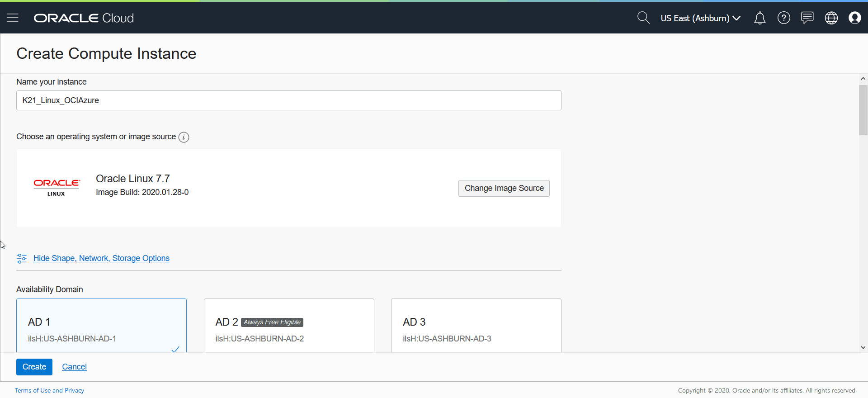
Task: Click the Cancel link
Action: pos(74,367)
